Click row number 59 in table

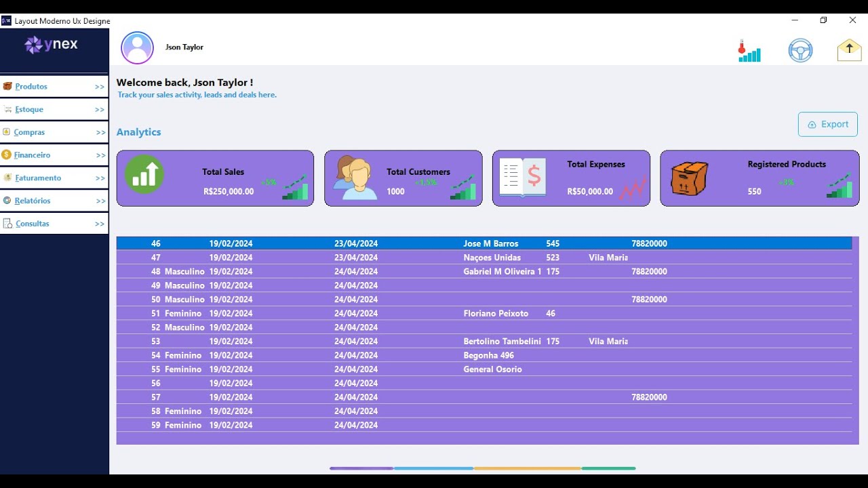click(x=156, y=425)
